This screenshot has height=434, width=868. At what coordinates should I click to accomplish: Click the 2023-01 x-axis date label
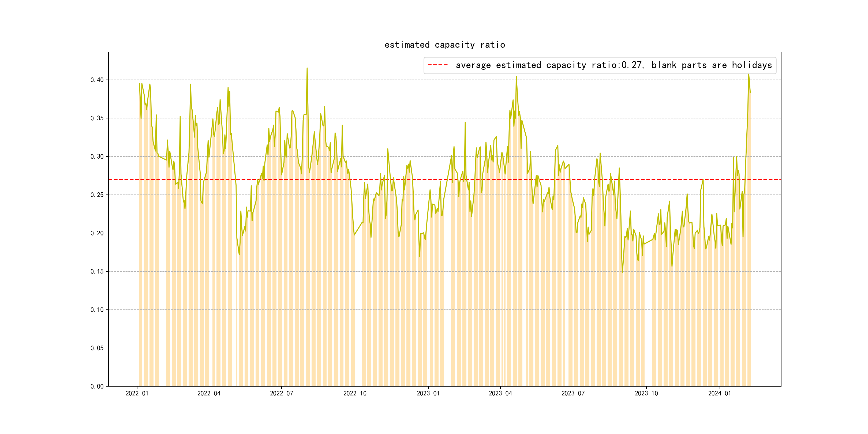[x=428, y=393]
